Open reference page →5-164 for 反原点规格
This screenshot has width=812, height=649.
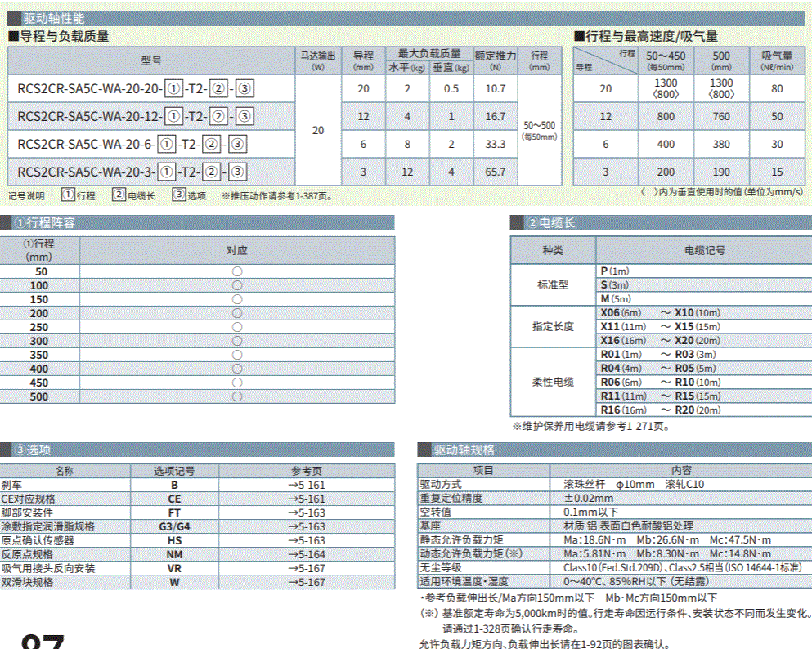[307, 554]
